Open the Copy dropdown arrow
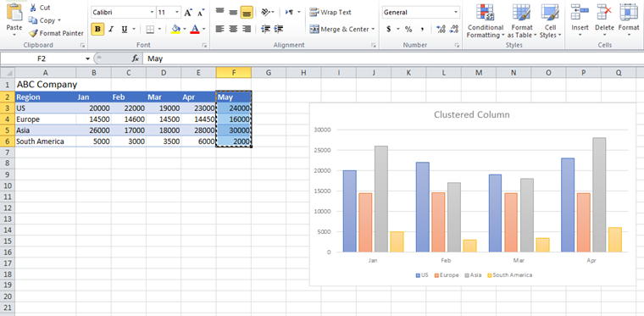644x316 pixels. (x=59, y=20)
